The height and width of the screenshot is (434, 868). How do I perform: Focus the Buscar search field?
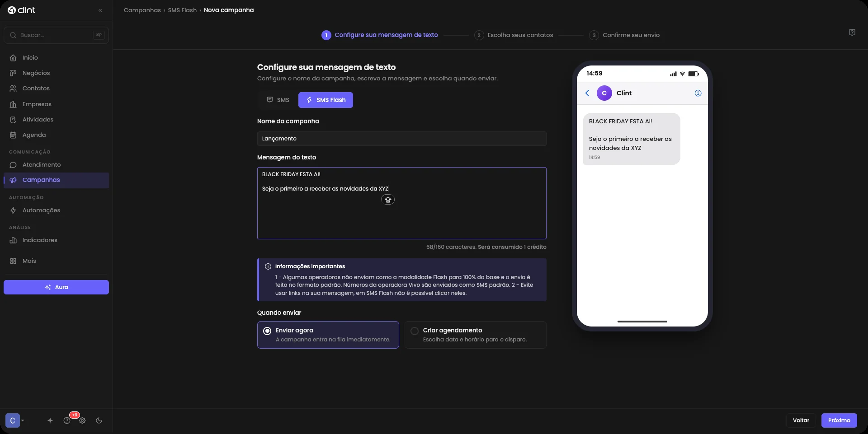56,35
